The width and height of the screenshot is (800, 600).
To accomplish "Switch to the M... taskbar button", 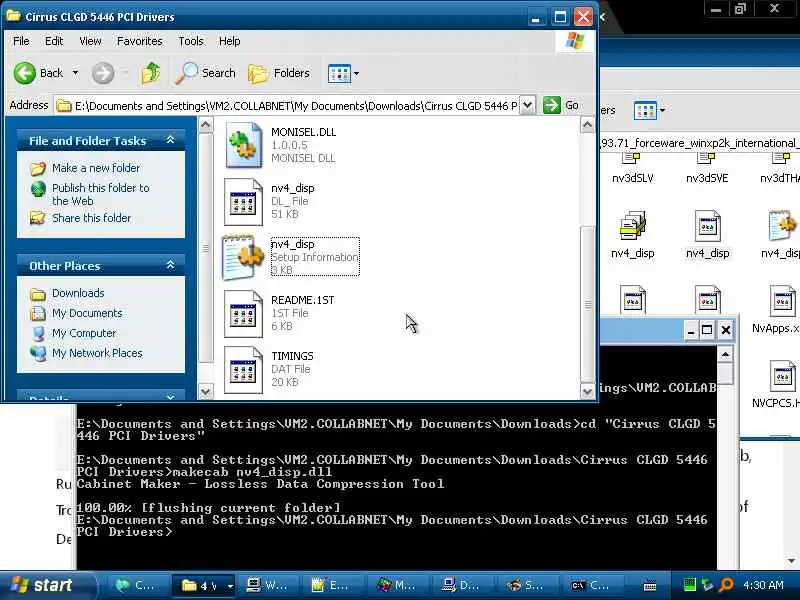I will [396, 586].
